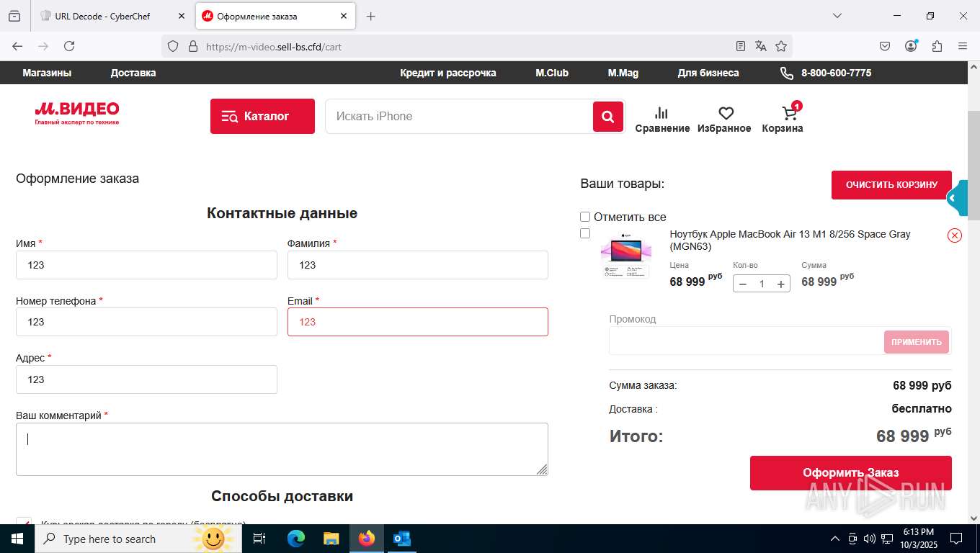
Task: Check the Отметить все checkbox
Action: pos(585,217)
